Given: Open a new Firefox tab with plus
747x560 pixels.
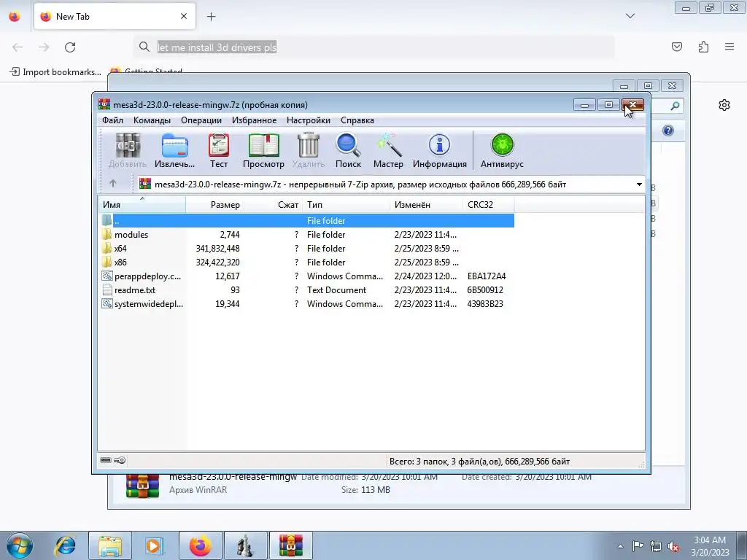Looking at the screenshot, I should point(212,17).
